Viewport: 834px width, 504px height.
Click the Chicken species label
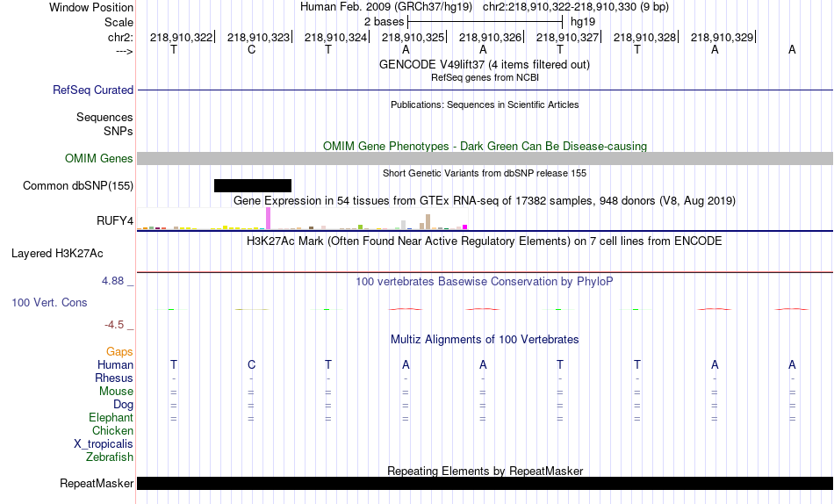tap(112, 430)
